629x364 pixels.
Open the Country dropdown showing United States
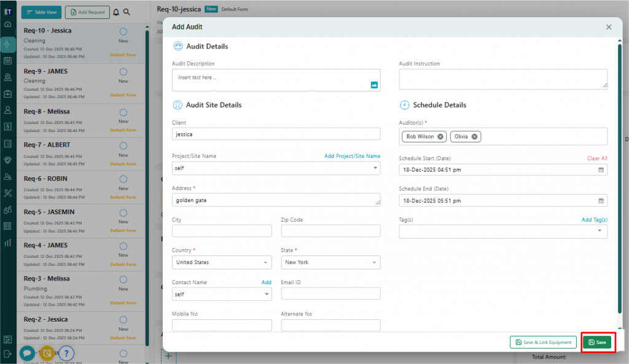tap(265, 263)
